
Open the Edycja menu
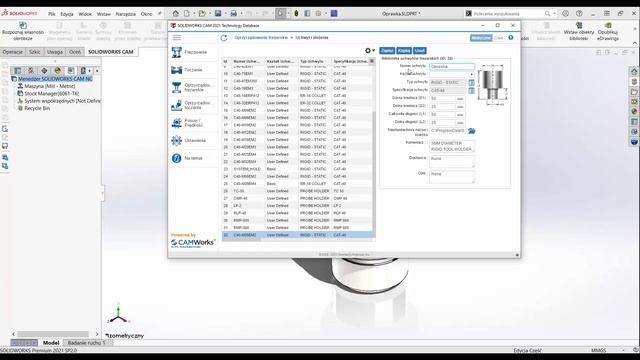67,14
